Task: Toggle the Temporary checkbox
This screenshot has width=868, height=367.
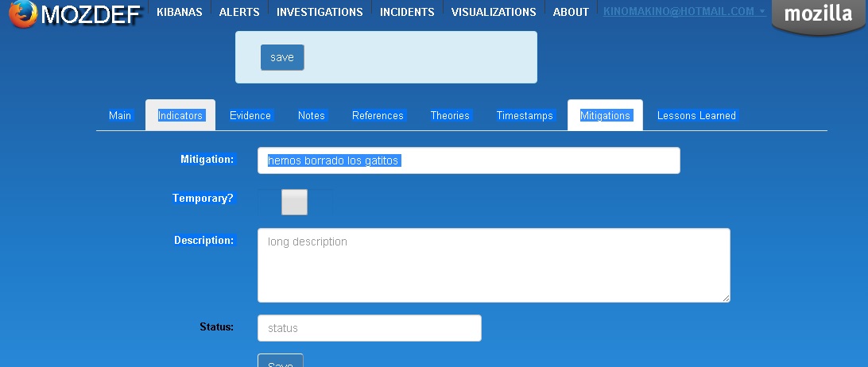Action: pyautogui.click(x=294, y=202)
